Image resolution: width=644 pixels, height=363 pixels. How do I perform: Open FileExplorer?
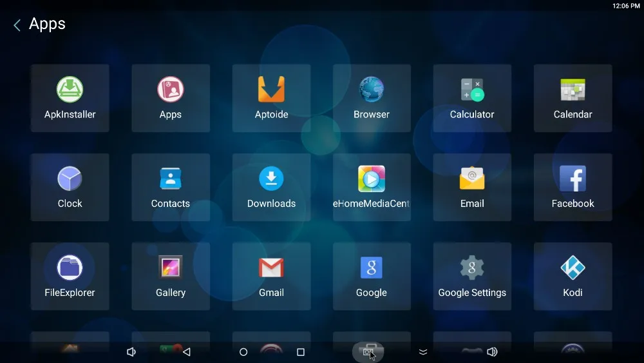point(70,276)
